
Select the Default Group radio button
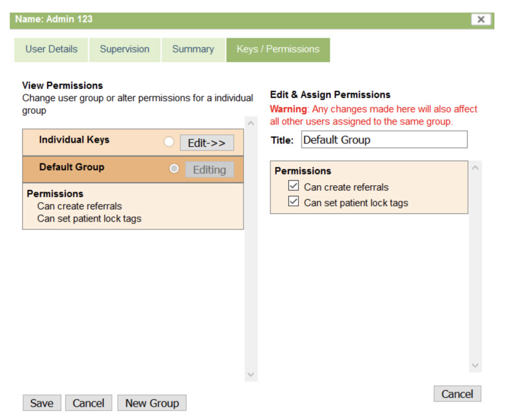point(174,169)
